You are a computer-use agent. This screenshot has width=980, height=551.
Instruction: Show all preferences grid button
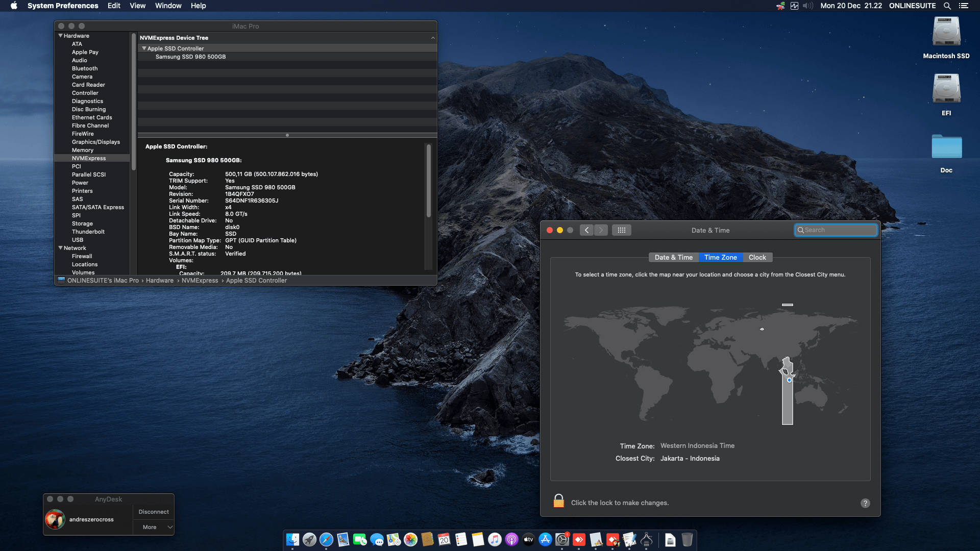pyautogui.click(x=621, y=230)
